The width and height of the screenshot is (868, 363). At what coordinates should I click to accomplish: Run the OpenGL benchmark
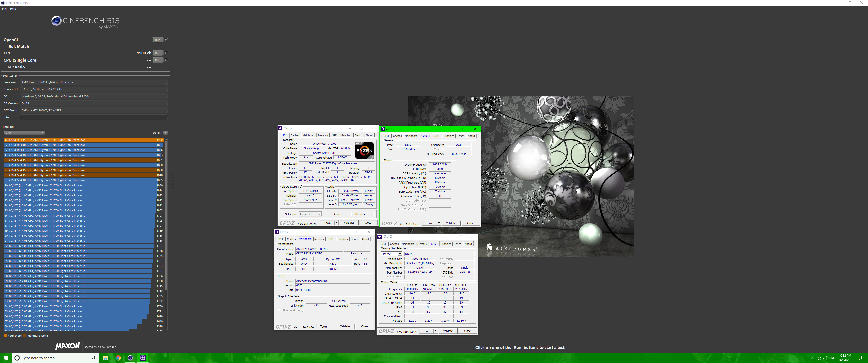158,40
